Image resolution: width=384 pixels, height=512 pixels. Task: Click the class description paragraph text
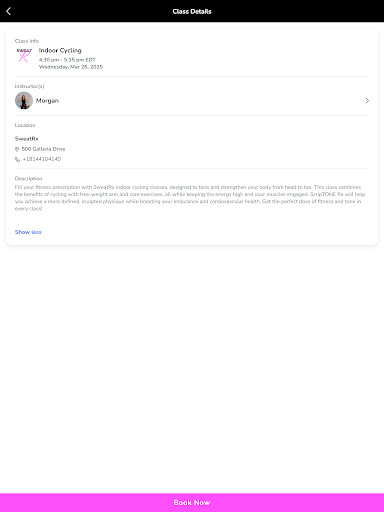(x=190, y=198)
